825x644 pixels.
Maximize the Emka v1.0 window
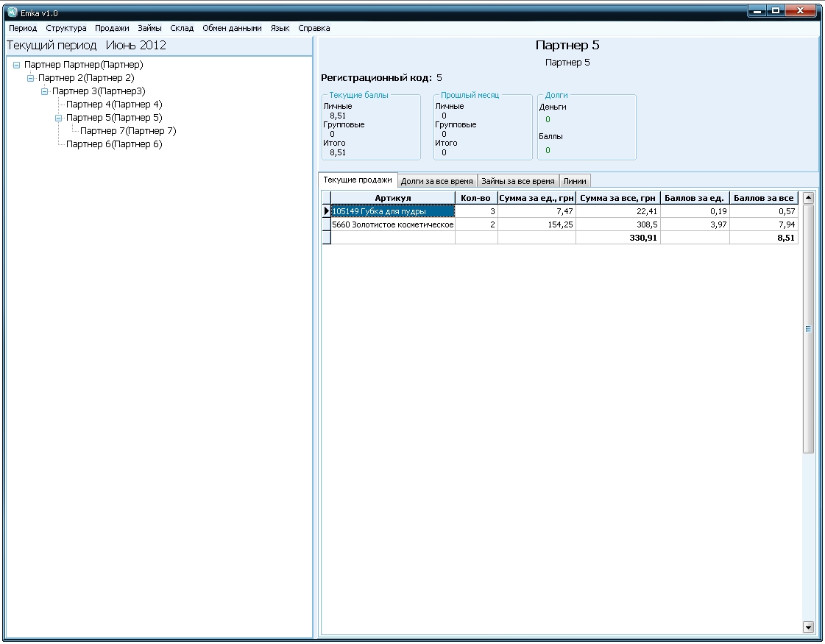click(776, 11)
